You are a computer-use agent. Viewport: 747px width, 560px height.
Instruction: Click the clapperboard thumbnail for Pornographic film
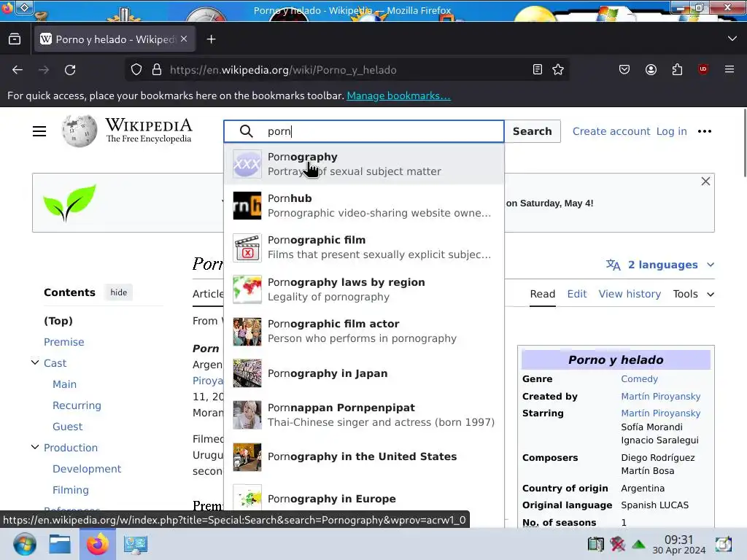pyautogui.click(x=247, y=248)
